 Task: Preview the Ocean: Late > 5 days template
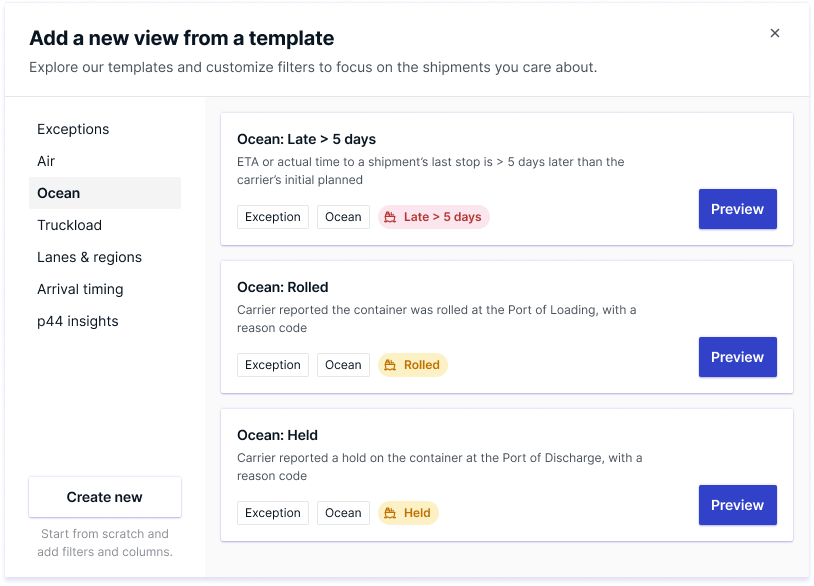pyautogui.click(x=737, y=209)
